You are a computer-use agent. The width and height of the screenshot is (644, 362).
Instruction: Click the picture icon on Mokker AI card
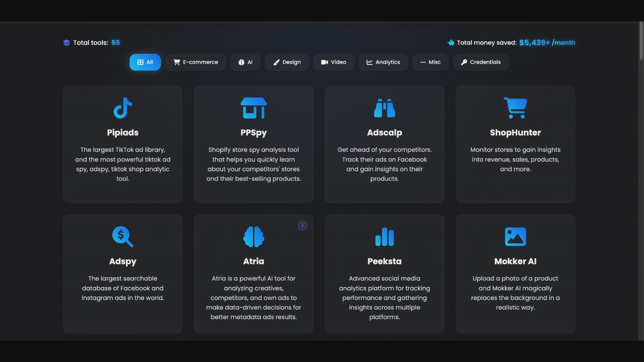coord(515,237)
